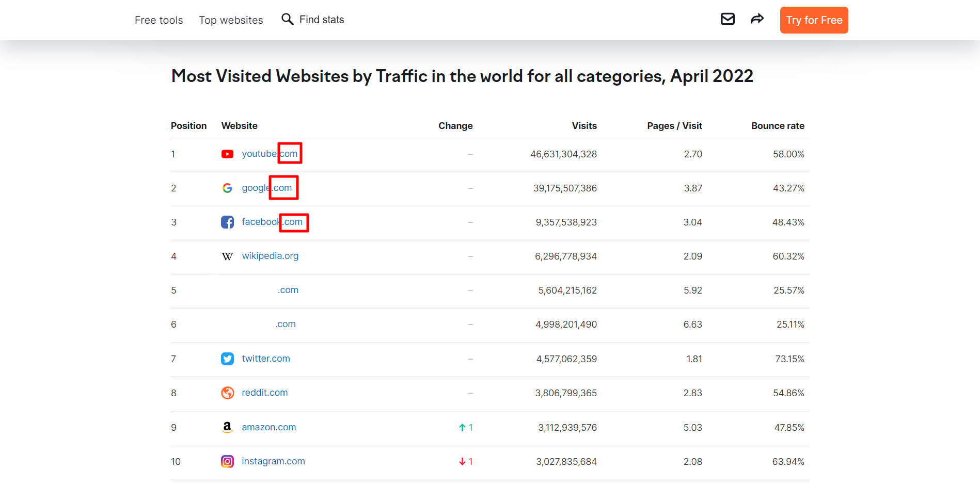Image resolution: width=980 pixels, height=486 pixels.
Task: Click the share arrow icon in header
Action: click(757, 19)
